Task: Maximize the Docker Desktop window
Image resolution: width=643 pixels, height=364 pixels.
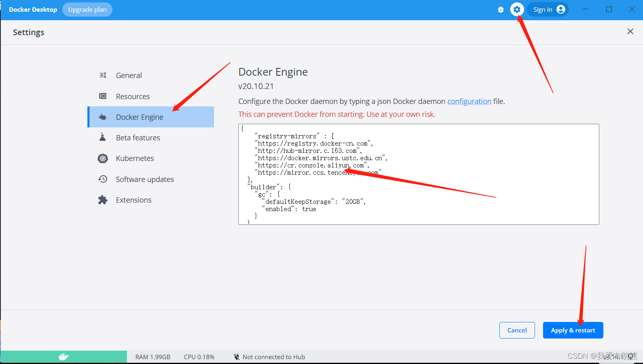Action: point(609,9)
